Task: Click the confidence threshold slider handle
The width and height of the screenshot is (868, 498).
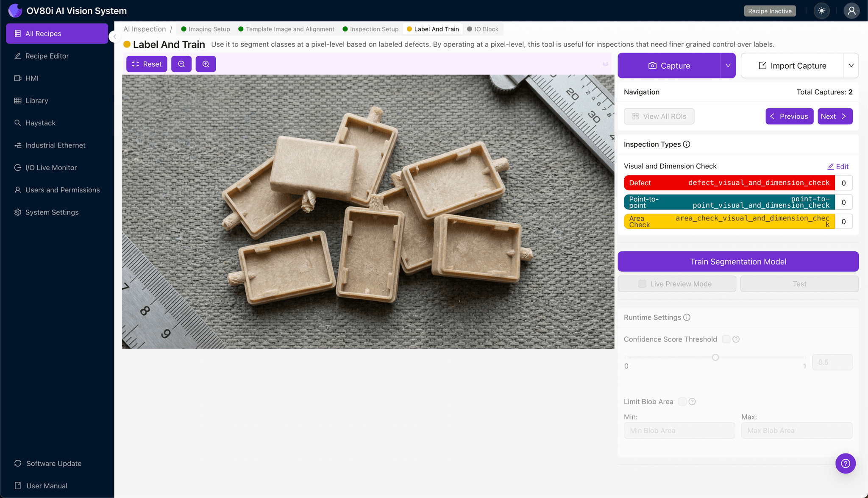Action: [715, 357]
